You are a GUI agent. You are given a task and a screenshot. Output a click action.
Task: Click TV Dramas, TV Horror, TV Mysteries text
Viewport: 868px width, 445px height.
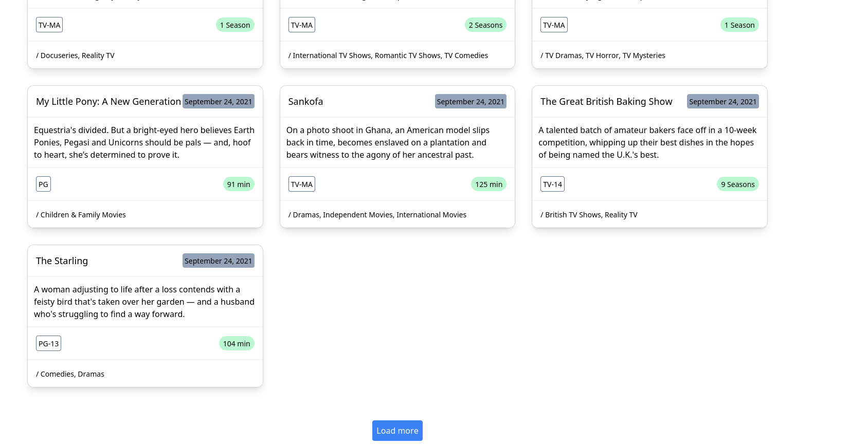603,55
